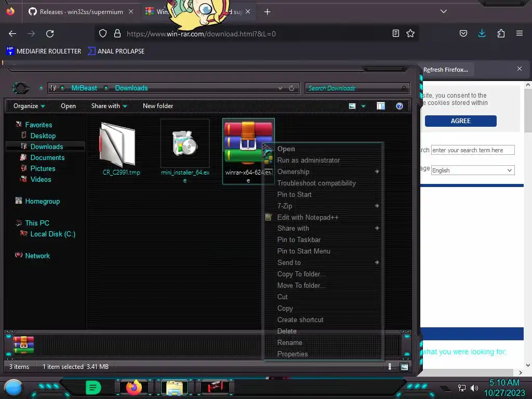Focus the website search term field
The height and width of the screenshot is (399, 532).
pos(473,150)
